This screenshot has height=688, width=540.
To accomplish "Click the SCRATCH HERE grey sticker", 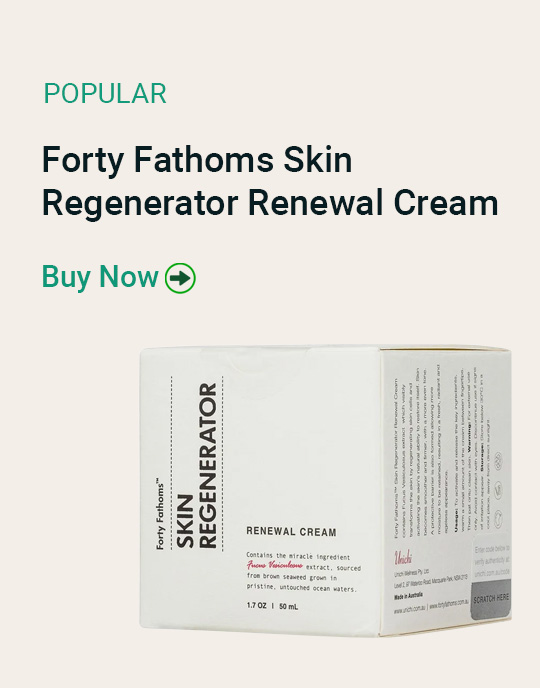I will pos(491,598).
